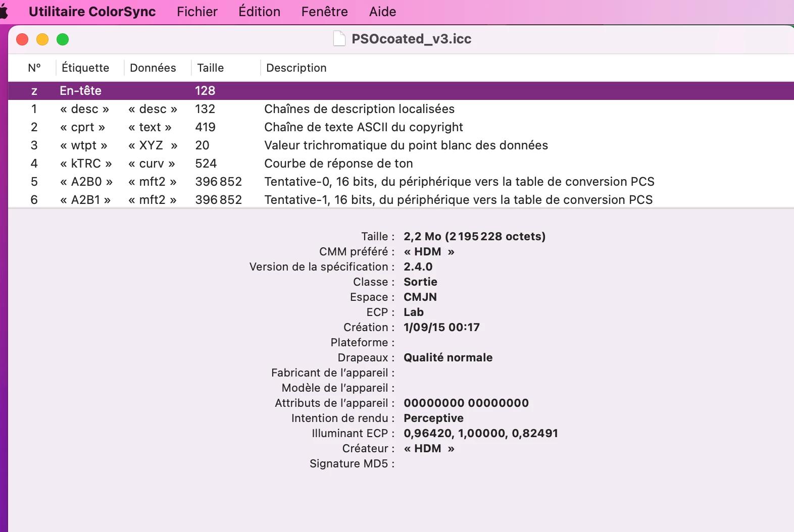Screen dimensions: 794x532
Task: Open the Aide menu
Action: pyautogui.click(x=382, y=12)
